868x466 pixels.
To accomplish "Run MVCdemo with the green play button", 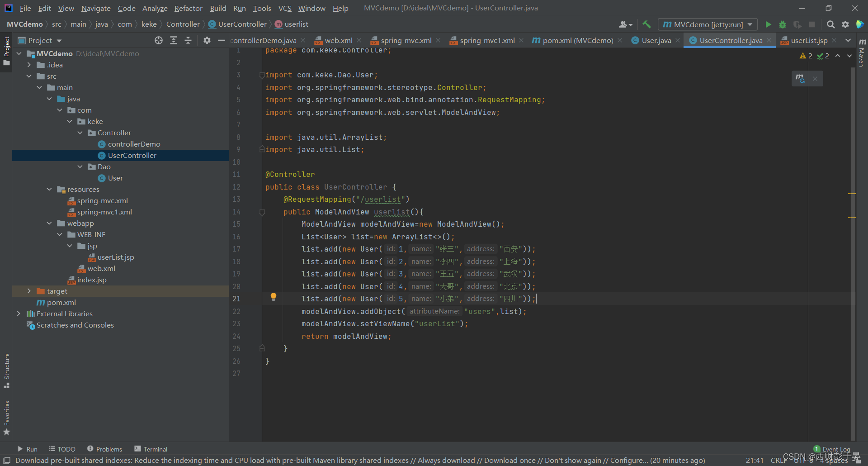I will [x=768, y=24].
